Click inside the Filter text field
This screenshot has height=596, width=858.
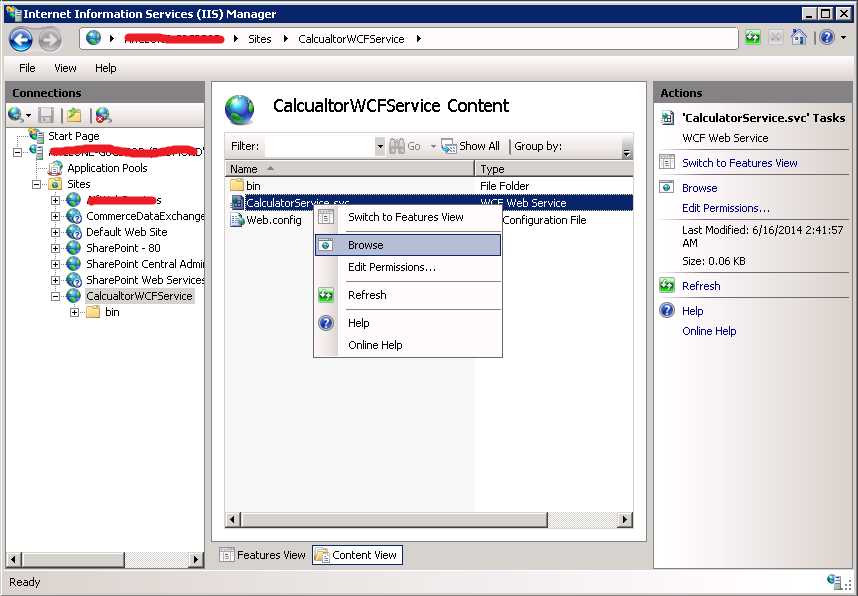click(x=320, y=146)
